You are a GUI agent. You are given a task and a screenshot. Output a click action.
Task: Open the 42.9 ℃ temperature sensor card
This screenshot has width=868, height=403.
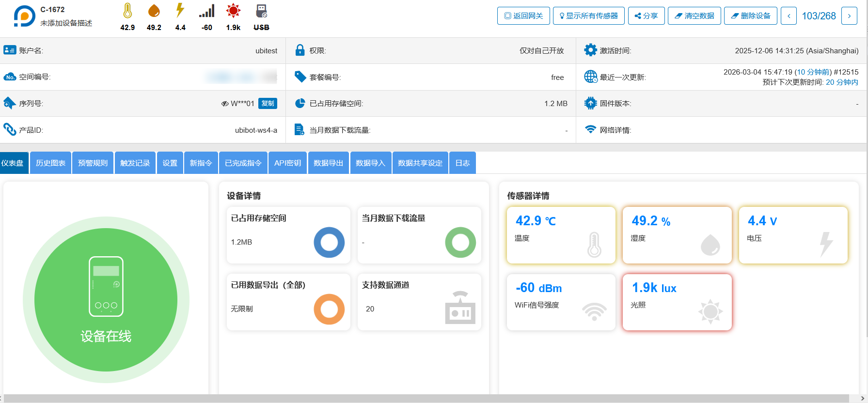(x=561, y=235)
